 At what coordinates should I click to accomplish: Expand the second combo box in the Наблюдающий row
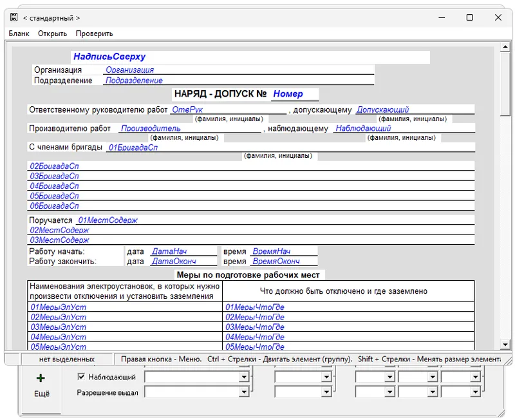click(x=326, y=377)
